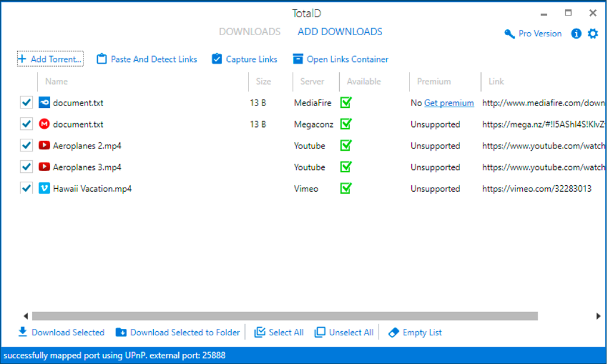Sort by the Link column header
Viewport: 608px width, 364px height.
[496, 82]
